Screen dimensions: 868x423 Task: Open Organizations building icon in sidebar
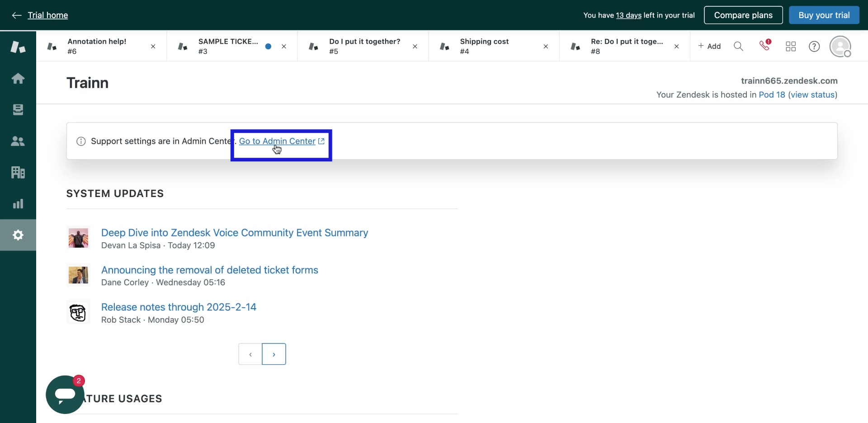18,173
